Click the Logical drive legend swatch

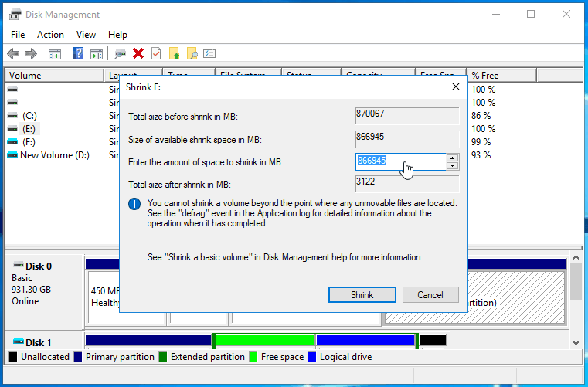(x=311, y=357)
